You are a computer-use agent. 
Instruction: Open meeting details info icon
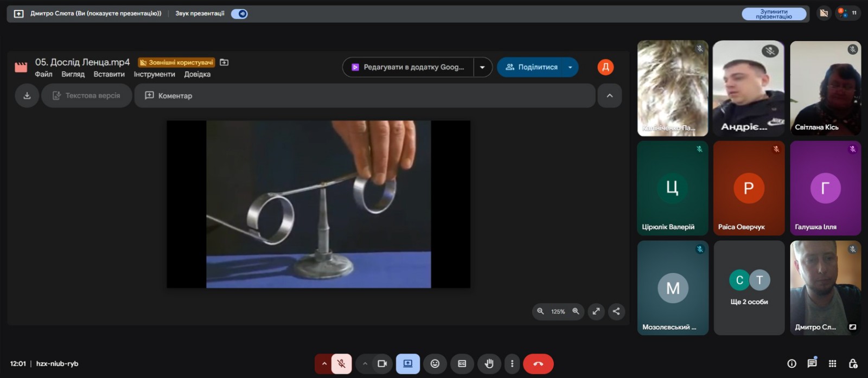click(x=792, y=363)
